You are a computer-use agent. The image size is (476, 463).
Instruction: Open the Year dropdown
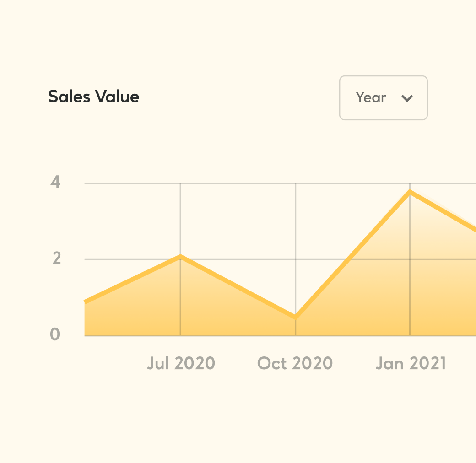tap(384, 98)
